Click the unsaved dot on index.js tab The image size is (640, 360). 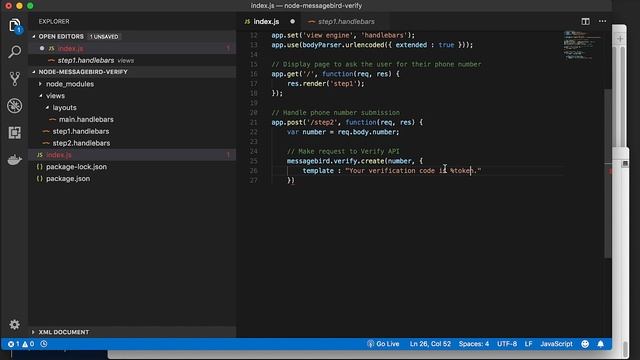coord(292,21)
